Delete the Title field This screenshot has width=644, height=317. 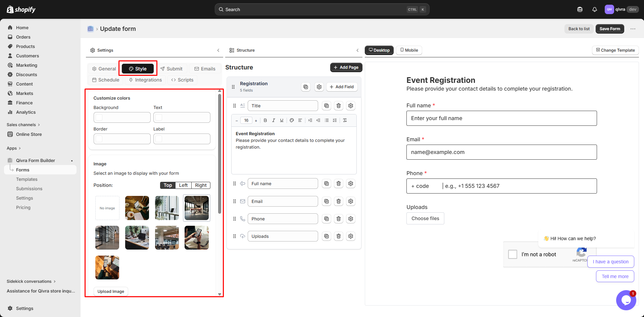tap(339, 106)
